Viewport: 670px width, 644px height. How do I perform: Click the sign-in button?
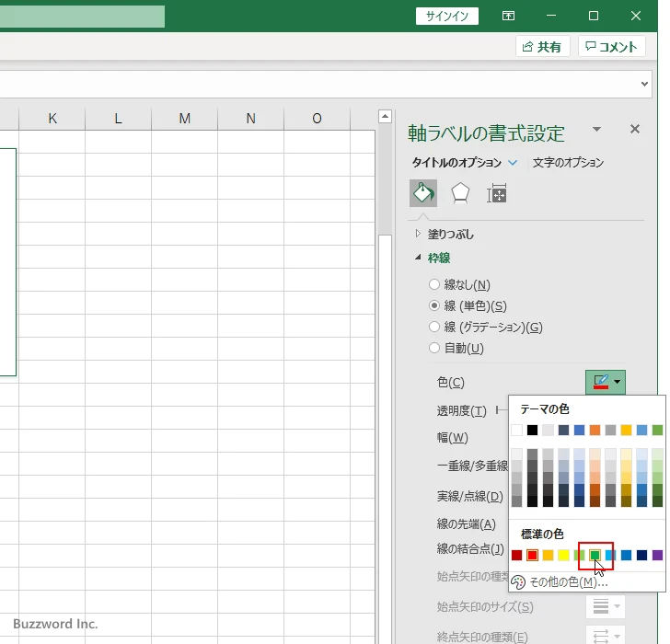tap(447, 17)
